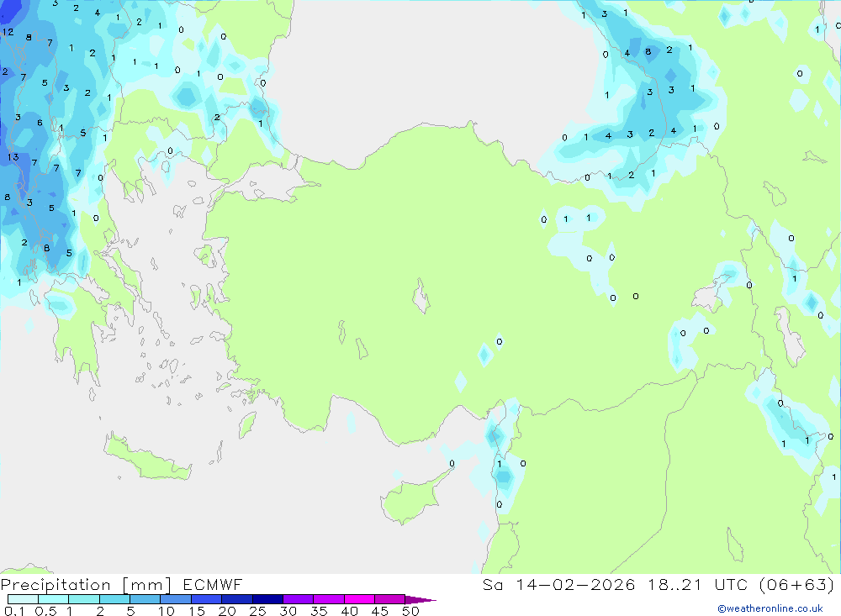This screenshot has height=616, width=841.
Task: Click the '[mm]' unit label
Action: pyautogui.click(x=146, y=585)
